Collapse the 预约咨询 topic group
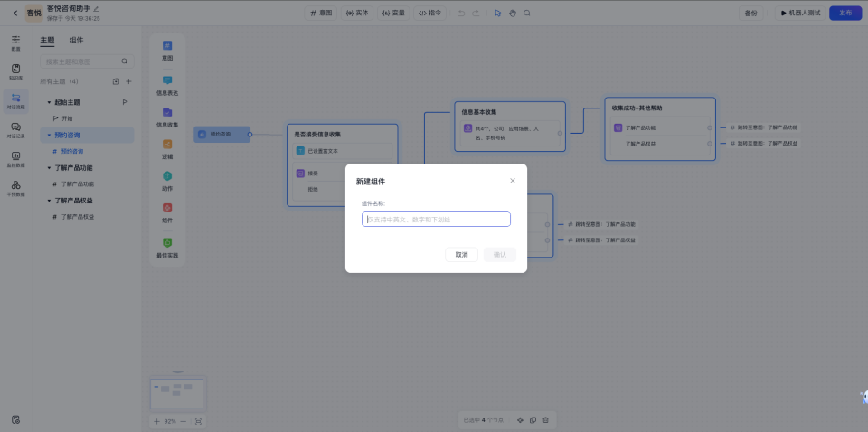The width and height of the screenshot is (868, 432). [49, 135]
